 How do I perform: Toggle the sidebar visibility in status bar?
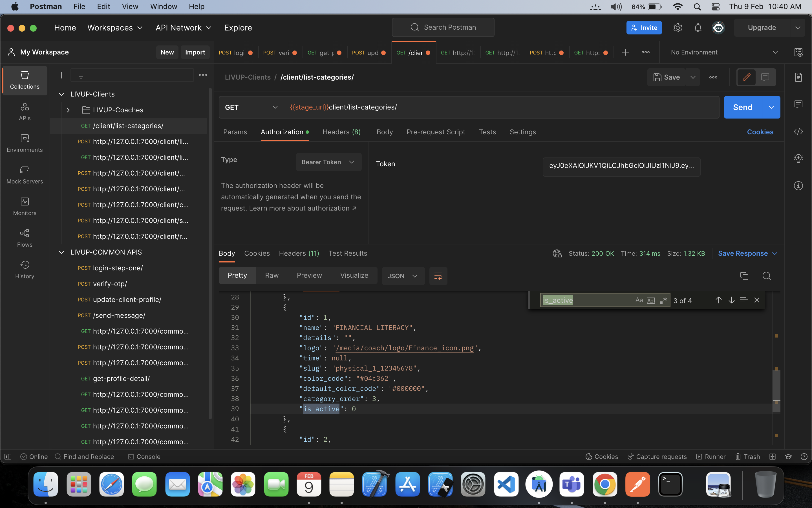click(x=8, y=457)
